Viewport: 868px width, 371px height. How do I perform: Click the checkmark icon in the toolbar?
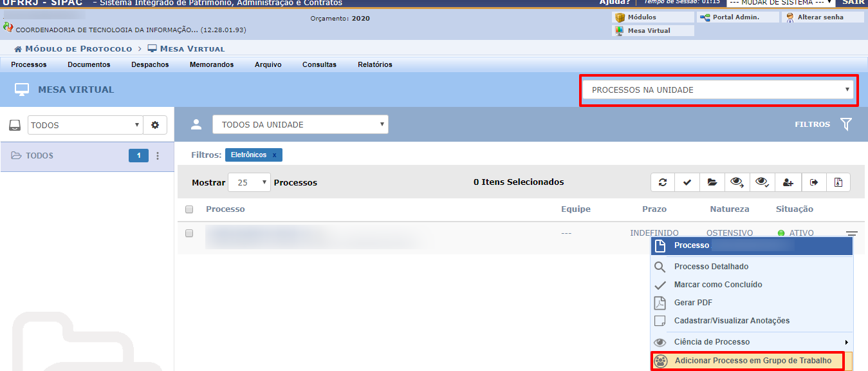[687, 183]
